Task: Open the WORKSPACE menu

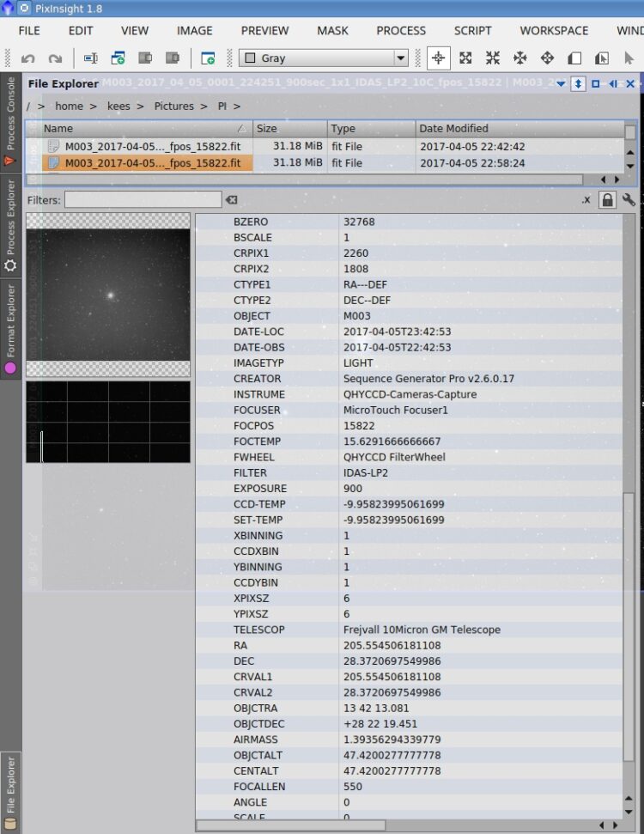Action: [554, 30]
